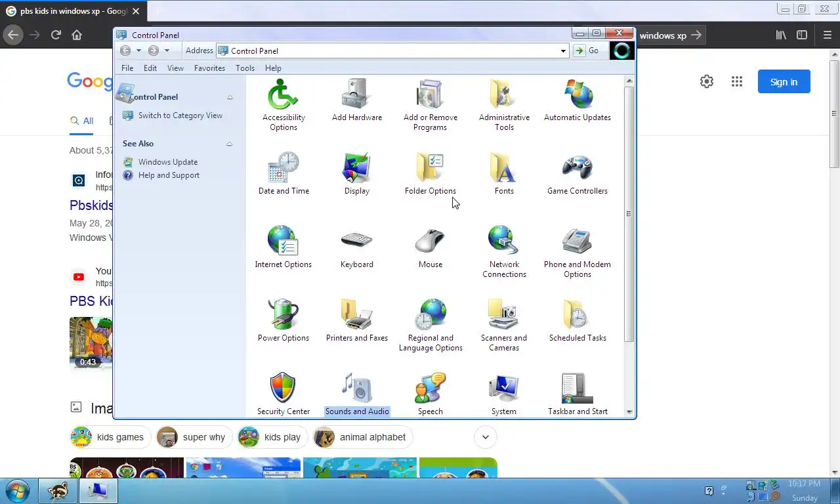Open the Favorites menu
Screen dimensions: 840x504
click(209, 68)
